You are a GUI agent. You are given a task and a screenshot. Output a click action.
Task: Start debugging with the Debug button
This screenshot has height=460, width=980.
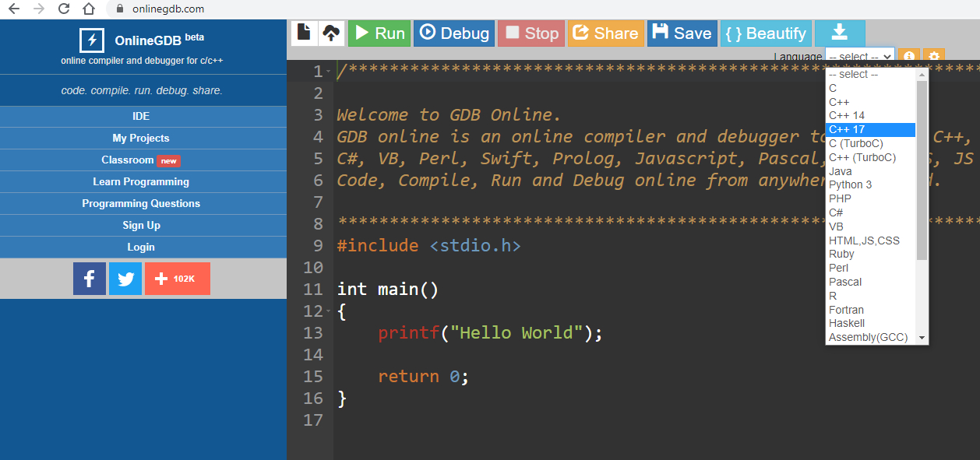454,33
